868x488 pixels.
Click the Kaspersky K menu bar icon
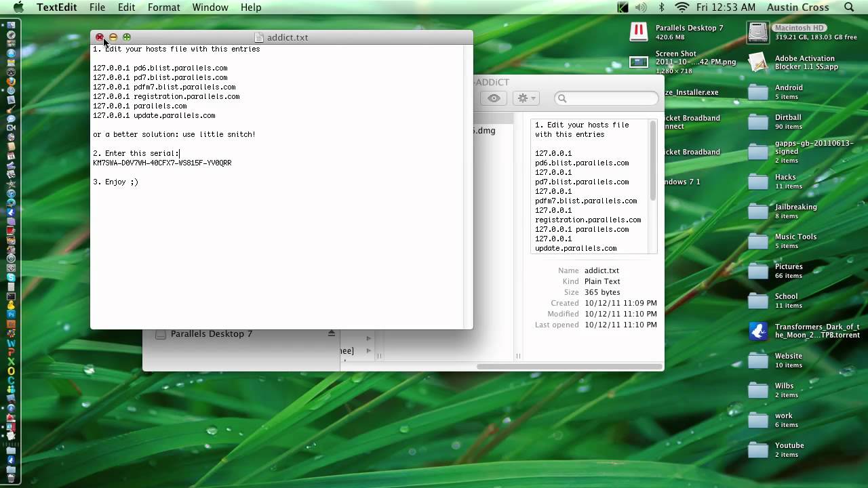623,7
